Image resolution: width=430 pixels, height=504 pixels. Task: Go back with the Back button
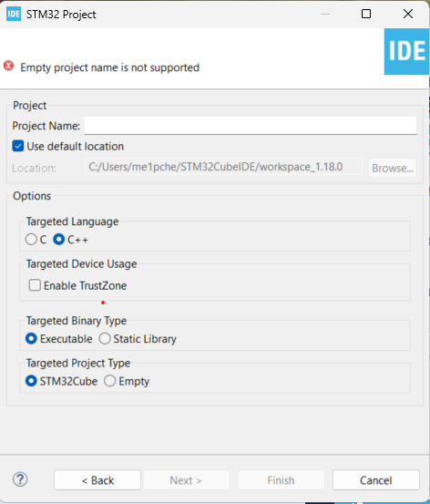[x=97, y=480]
